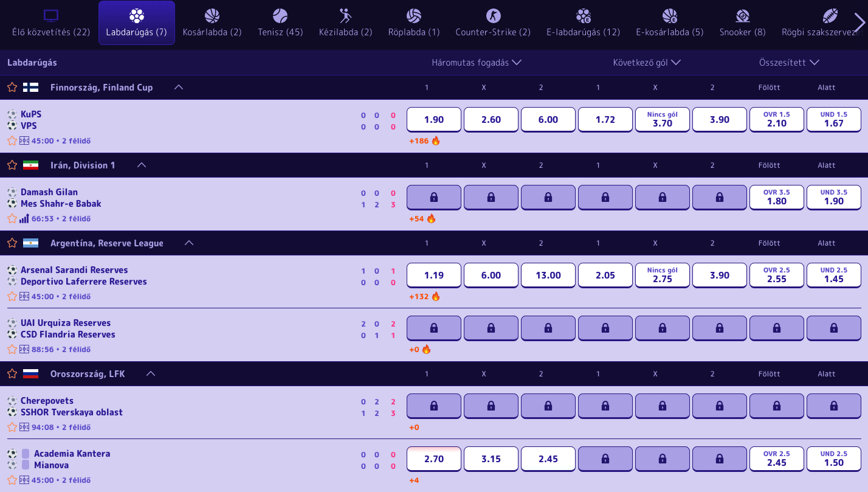This screenshot has height=492, width=868.
Task: Favorite the KuPS vs VPS match star
Action: tap(12, 141)
